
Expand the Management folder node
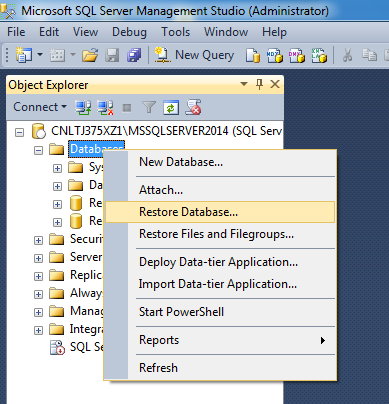point(39,312)
